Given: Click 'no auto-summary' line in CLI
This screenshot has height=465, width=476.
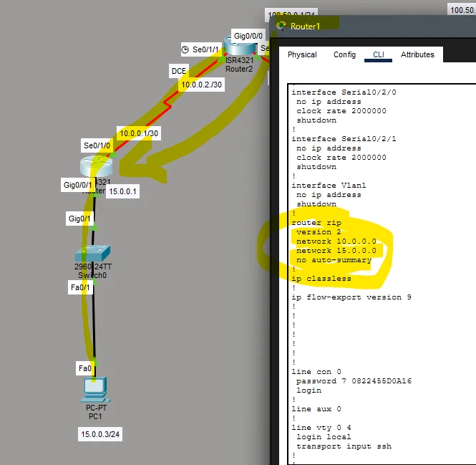Looking at the screenshot, I should (x=334, y=260).
